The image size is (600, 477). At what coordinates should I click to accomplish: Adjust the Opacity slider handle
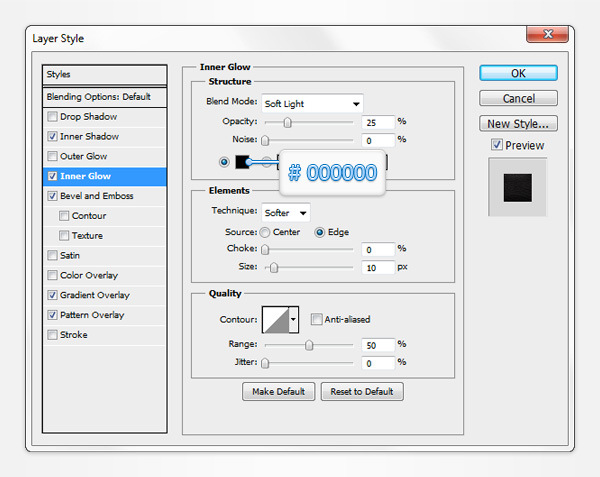click(288, 122)
